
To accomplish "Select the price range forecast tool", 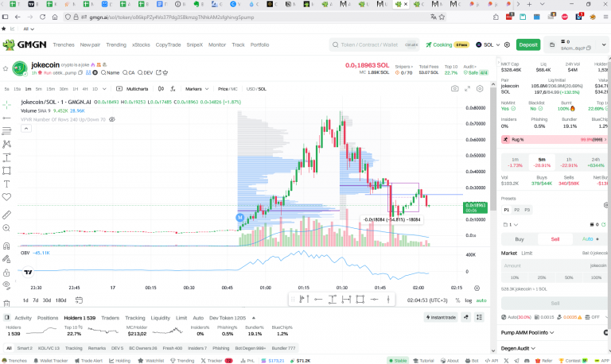I will point(6,157).
